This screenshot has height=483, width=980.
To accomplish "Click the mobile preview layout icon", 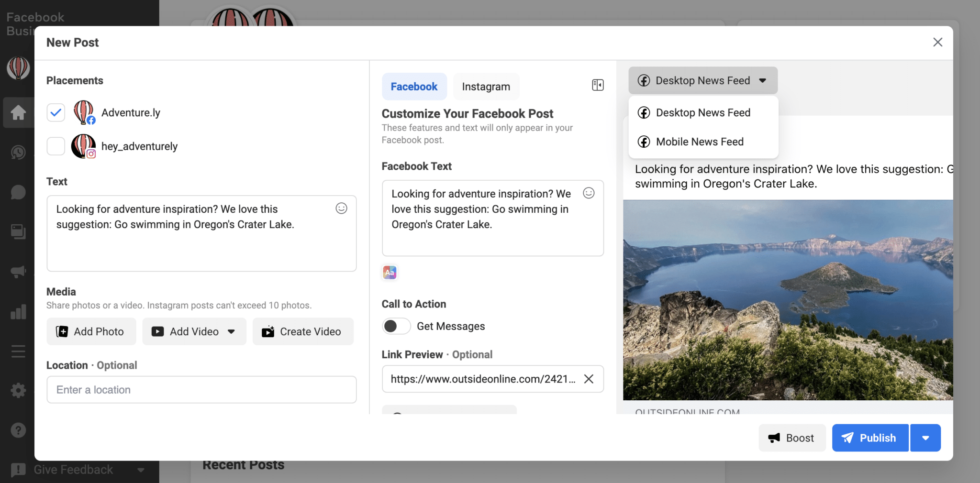I will (597, 84).
